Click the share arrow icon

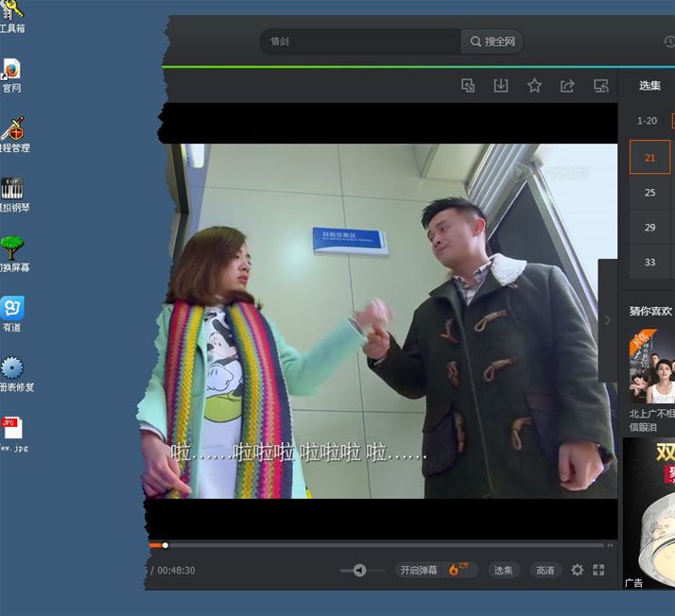pyautogui.click(x=567, y=86)
